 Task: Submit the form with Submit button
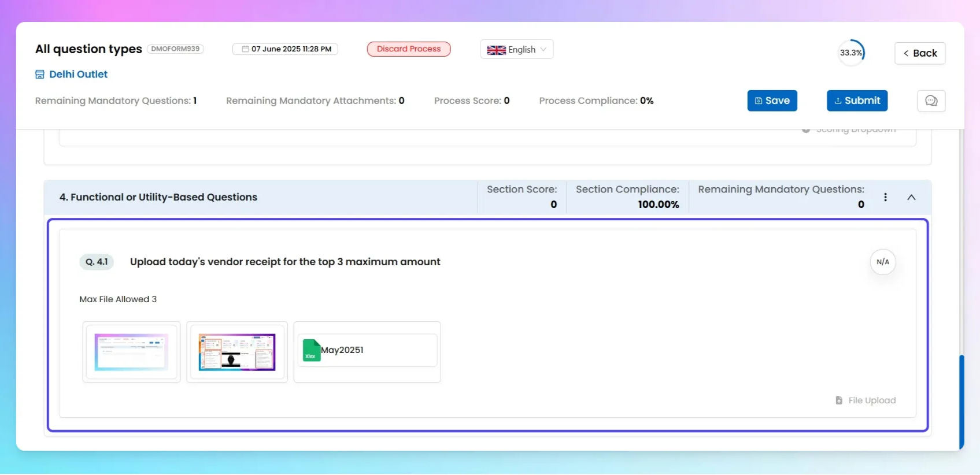coord(857,101)
